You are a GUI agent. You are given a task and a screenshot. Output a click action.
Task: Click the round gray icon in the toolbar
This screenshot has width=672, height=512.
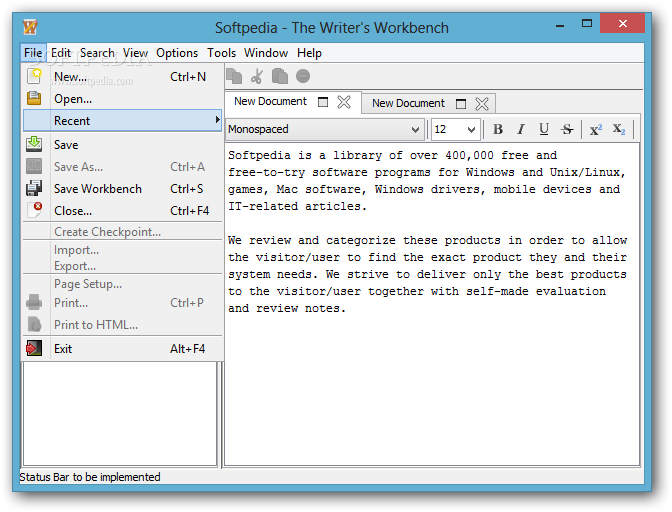coord(303,76)
